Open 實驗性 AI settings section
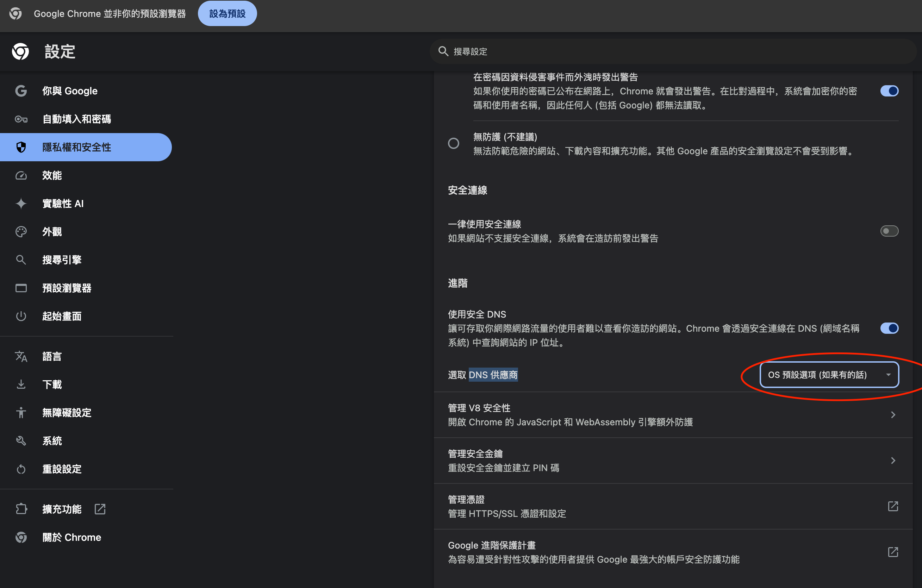Viewport: 922px width, 588px height. [86, 203]
